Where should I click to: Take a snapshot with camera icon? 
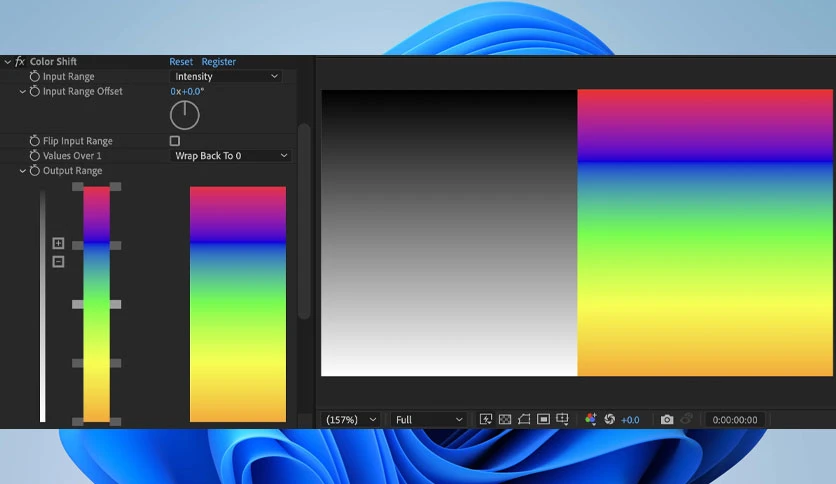coord(667,420)
